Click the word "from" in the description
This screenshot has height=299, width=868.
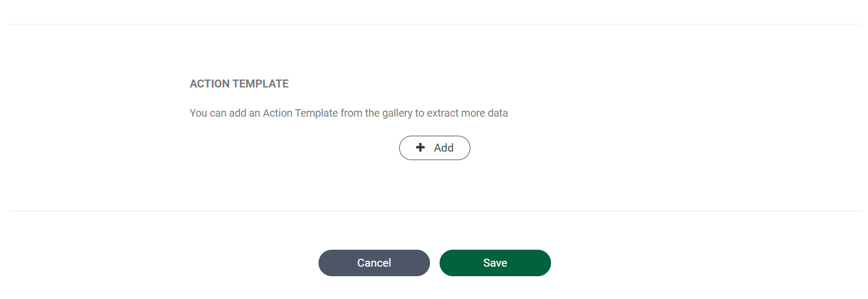[x=351, y=113]
